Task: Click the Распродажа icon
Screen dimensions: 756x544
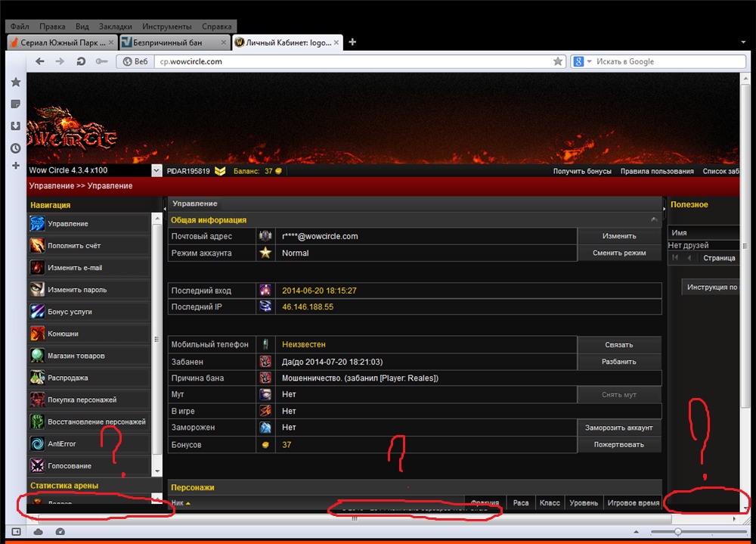Action: coord(37,378)
